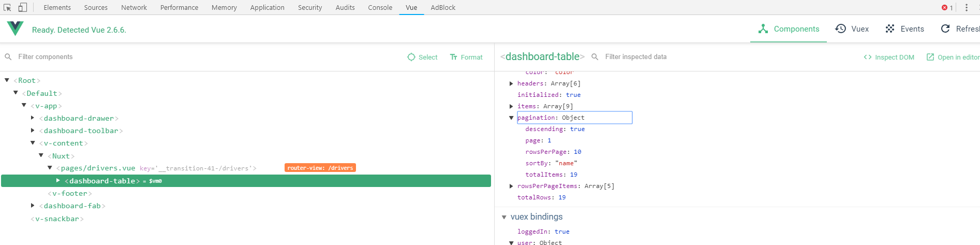Open the Console tab

coord(380,7)
